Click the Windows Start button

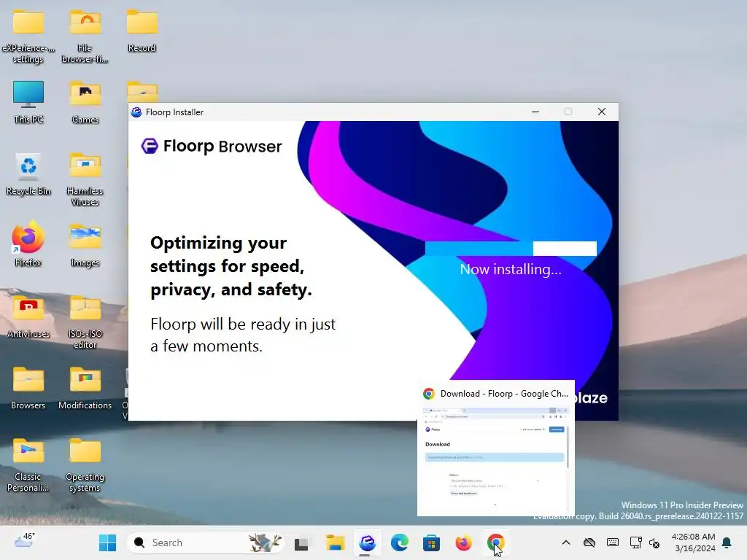[108, 542]
